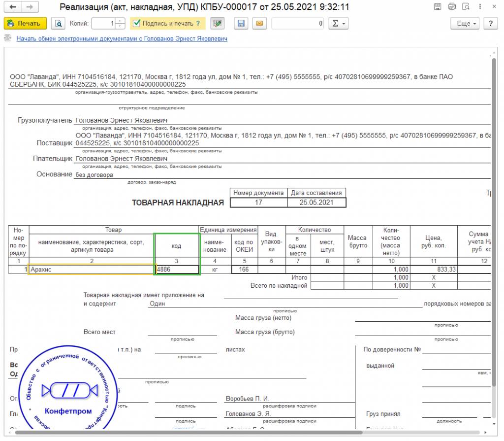Decrease the Копий count with down arrow
Screen dimensions: 504x441
[120, 26]
